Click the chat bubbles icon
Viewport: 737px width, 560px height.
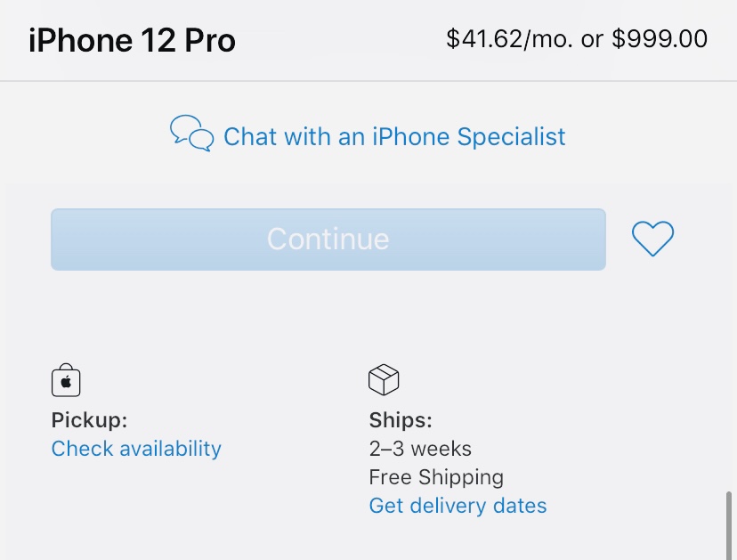click(191, 134)
